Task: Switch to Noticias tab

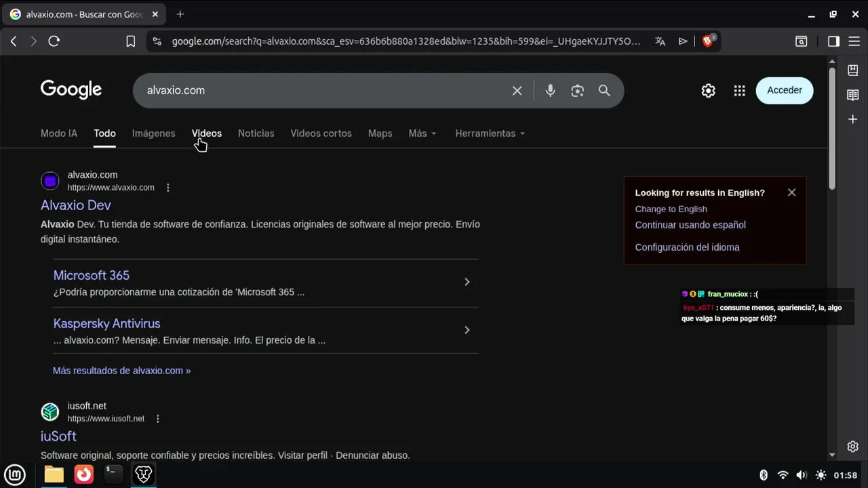Action: [256, 134]
